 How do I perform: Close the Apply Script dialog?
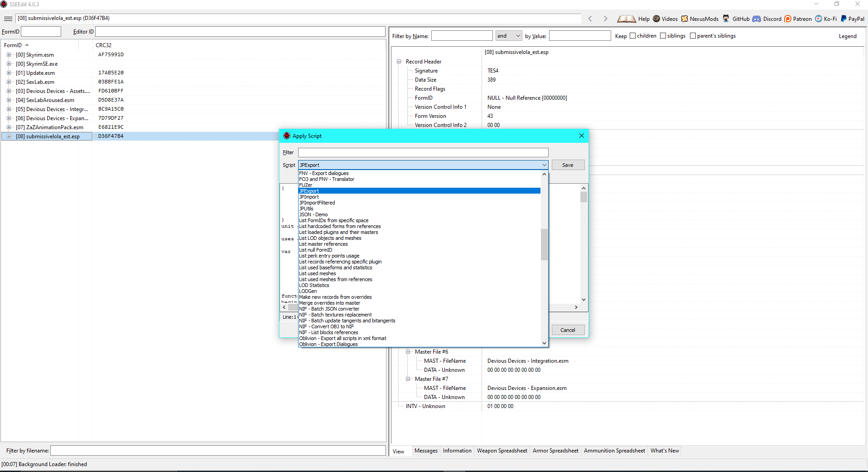point(582,136)
